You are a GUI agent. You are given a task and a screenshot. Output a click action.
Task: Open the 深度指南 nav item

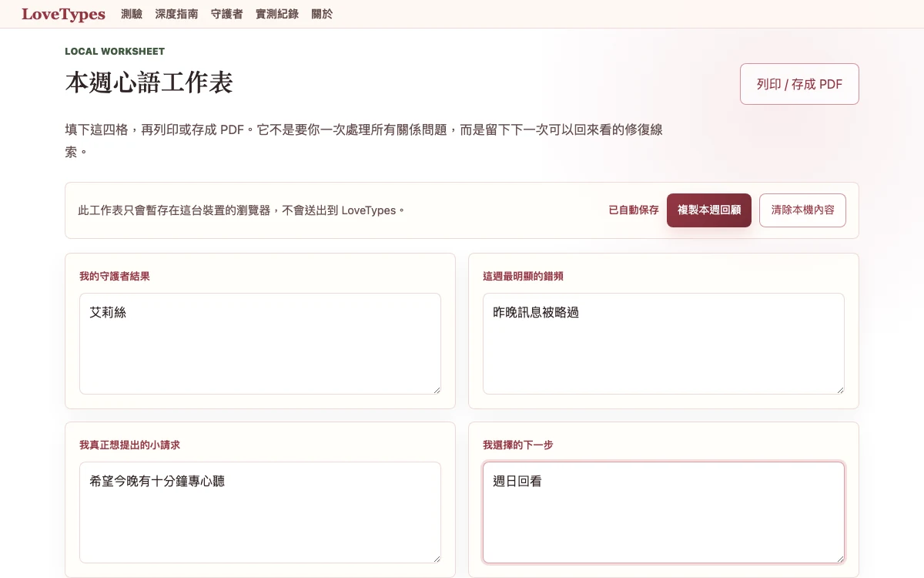pos(176,14)
